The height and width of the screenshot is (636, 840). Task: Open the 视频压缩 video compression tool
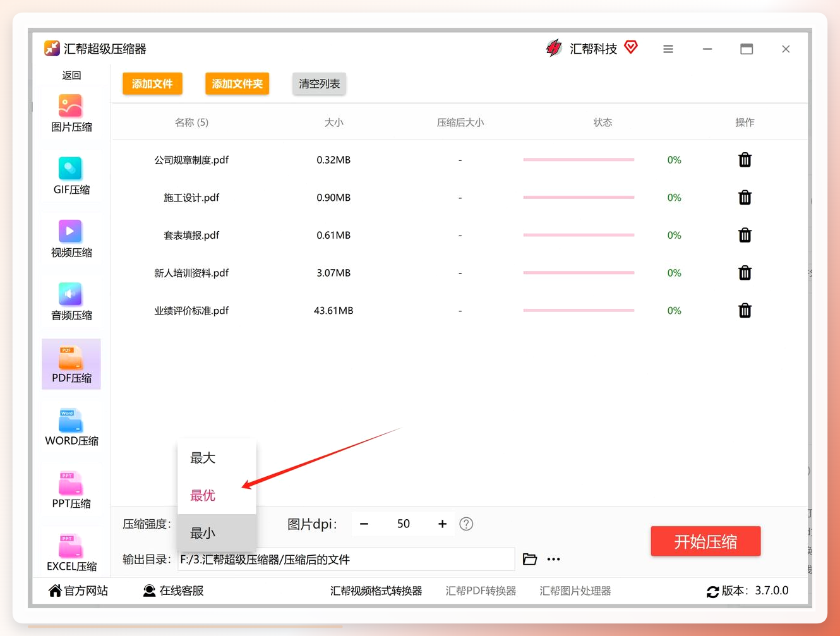click(x=71, y=239)
